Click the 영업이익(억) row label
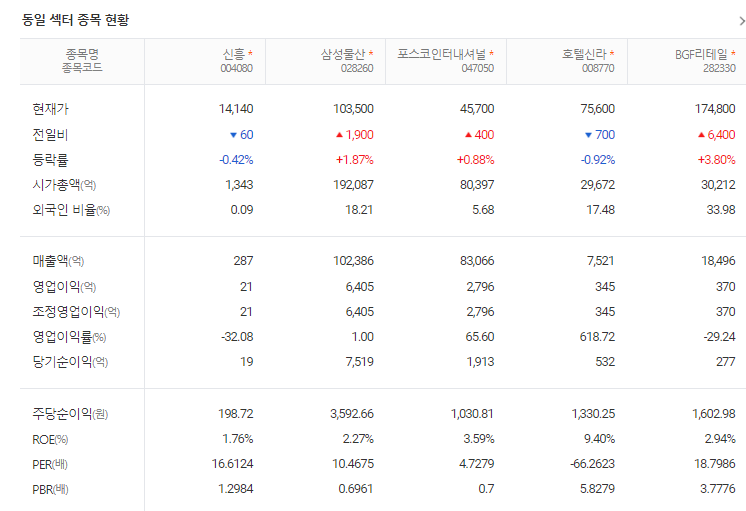The image size is (746, 511). click(64, 287)
